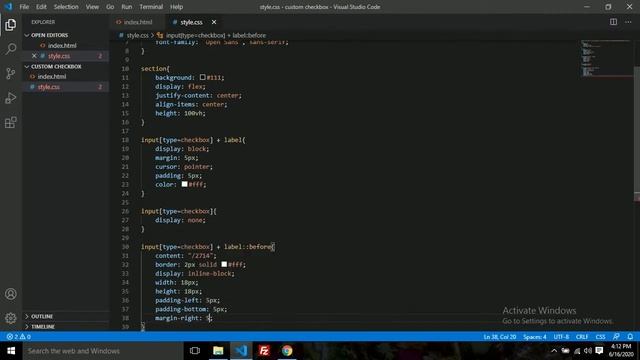Click Spaces: 4 indentation status item
This screenshot has width=640, height=360.
tap(535, 337)
